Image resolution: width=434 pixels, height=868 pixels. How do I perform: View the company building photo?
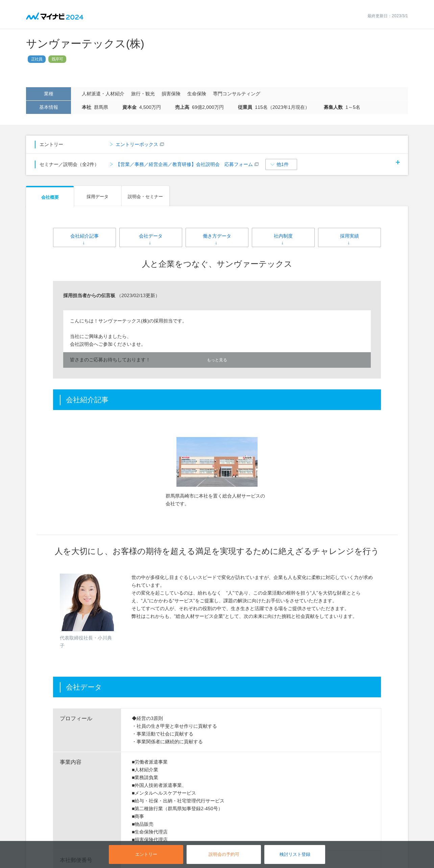point(217,462)
